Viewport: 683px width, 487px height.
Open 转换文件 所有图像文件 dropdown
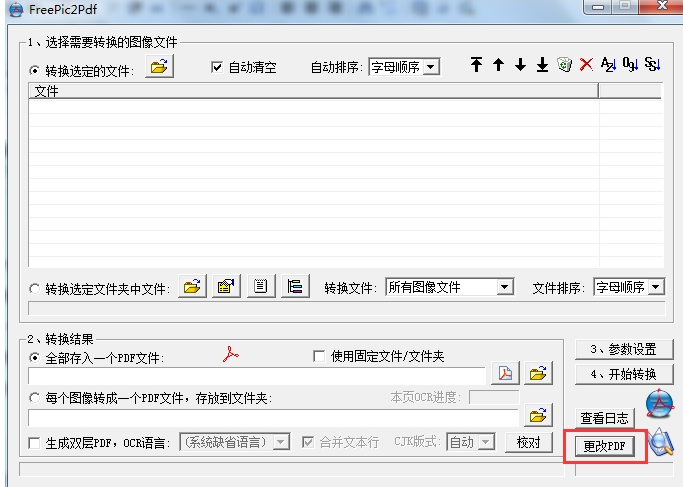click(x=450, y=287)
